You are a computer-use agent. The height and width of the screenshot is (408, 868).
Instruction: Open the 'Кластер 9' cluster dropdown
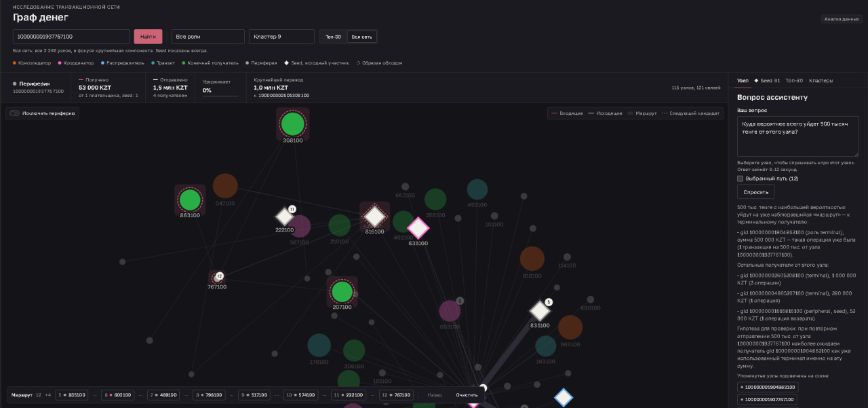pyautogui.click(x=281, y=37)
